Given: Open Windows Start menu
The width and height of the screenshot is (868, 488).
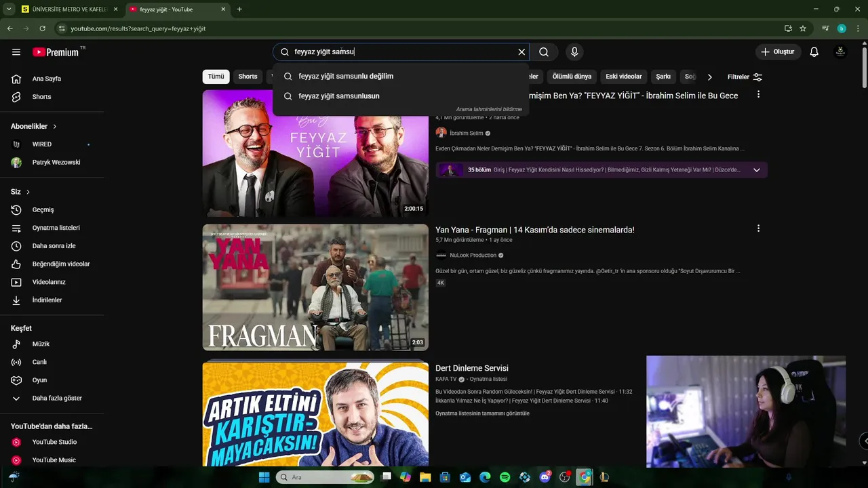Looking at the screenshot, I should tap(264, 477).
